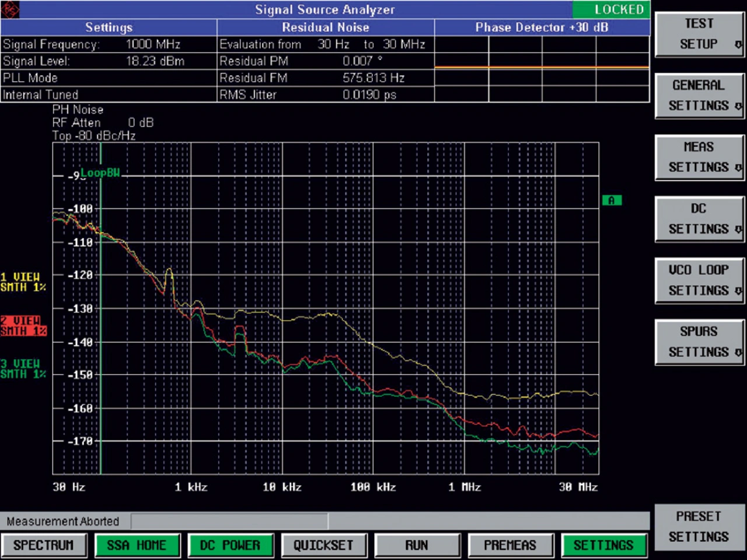Click Signal Source Analyzer title

[325, 9]
